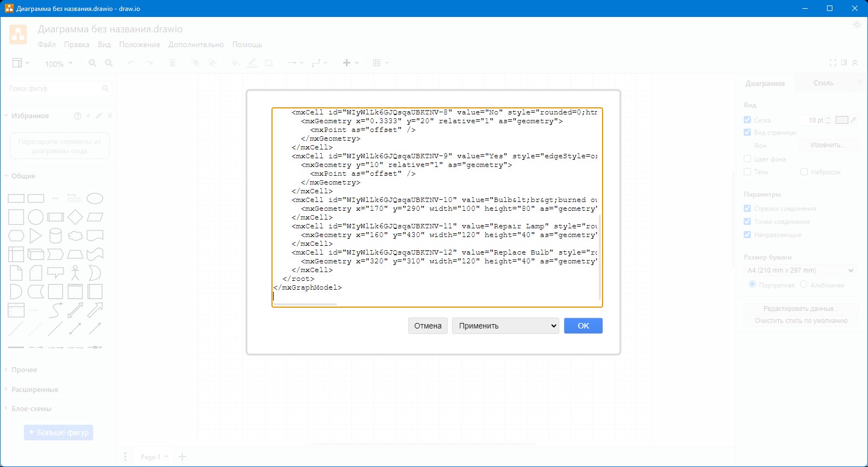This screenshot has height=467, width=868.
Task: Click the grid color swatch
Action: (x=842, y=120)
